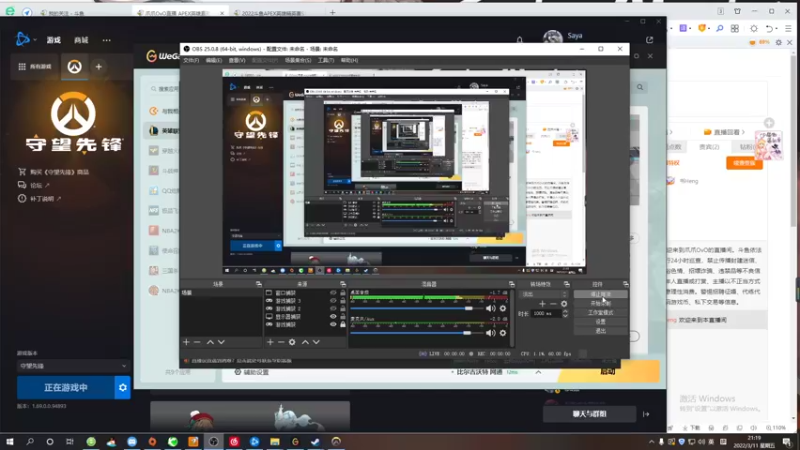Toggle visibility of the bottom Game Capture source
This screenshot has height=450, width=800.
(x=333, y=324)
